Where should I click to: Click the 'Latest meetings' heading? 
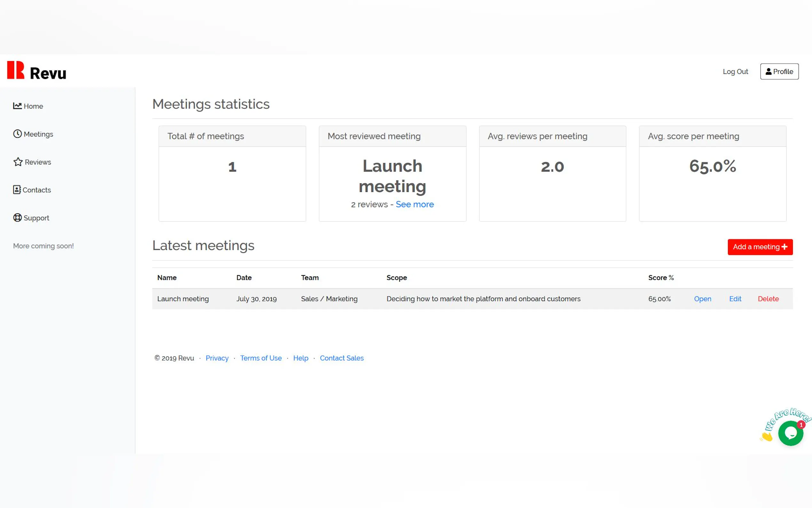(x=203, y=246)
